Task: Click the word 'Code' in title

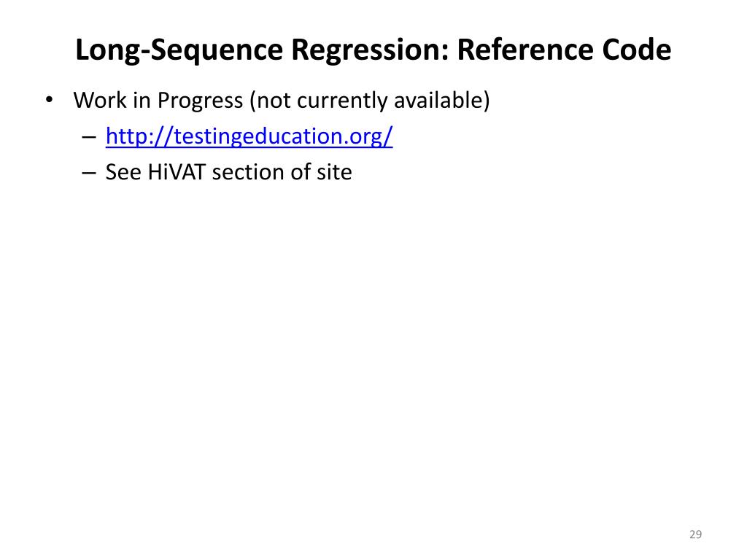Action: 636,50
